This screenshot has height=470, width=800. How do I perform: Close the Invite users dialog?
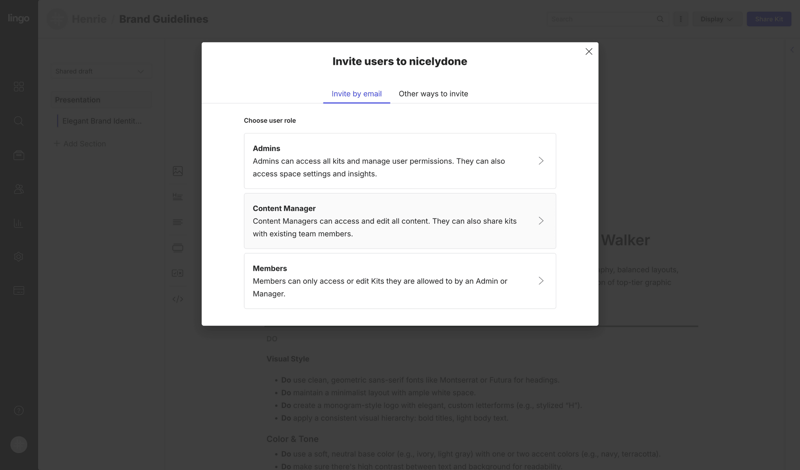589,52
